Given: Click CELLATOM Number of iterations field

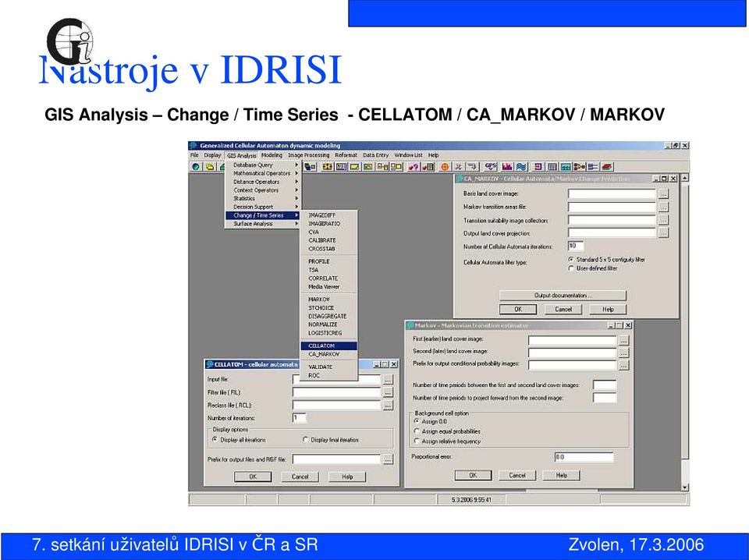Looking at the screenshot, I should click(299, 418).
